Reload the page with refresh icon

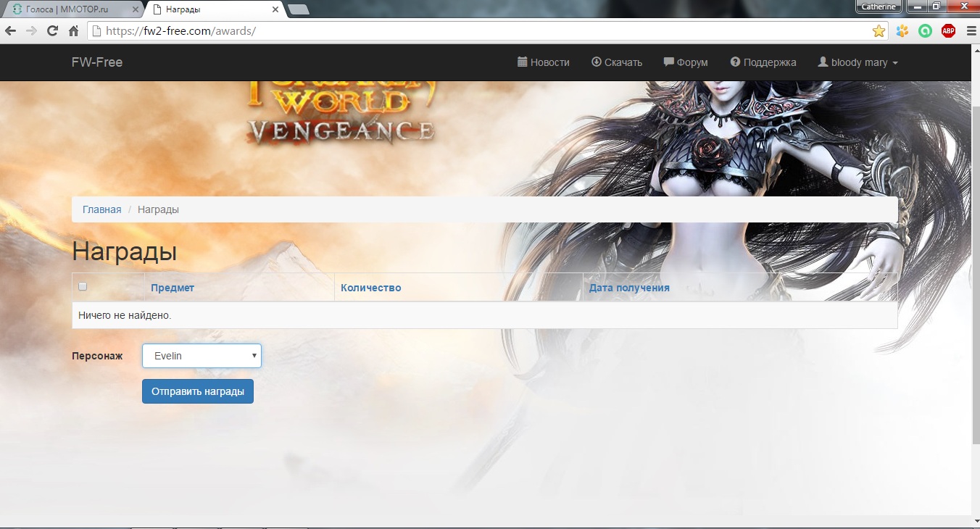coord(52,31)
